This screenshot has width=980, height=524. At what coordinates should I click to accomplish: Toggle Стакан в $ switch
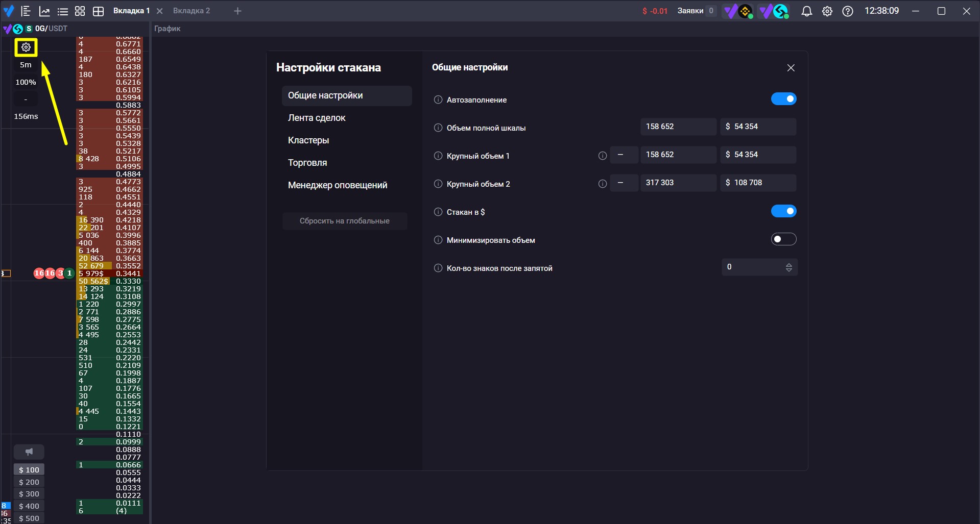[x=783, y=211]
